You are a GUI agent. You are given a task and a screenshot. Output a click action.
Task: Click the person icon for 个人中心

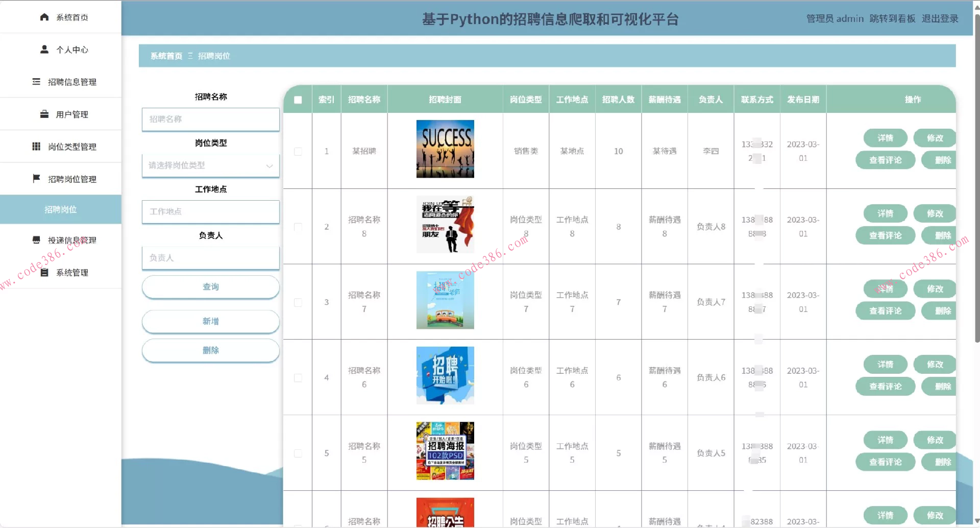44,50
